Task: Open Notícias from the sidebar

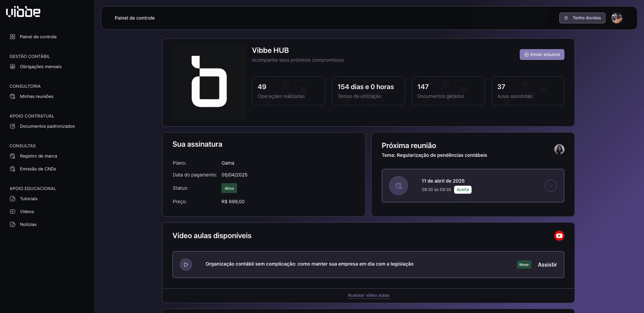Action: [x=28, y=225]
